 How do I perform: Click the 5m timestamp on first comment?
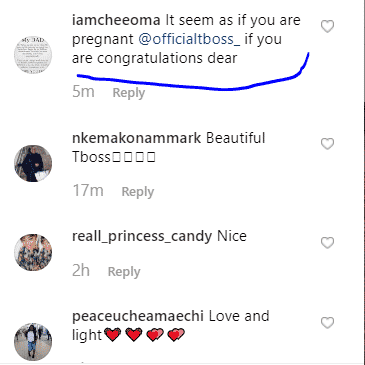tap(83, 92)
